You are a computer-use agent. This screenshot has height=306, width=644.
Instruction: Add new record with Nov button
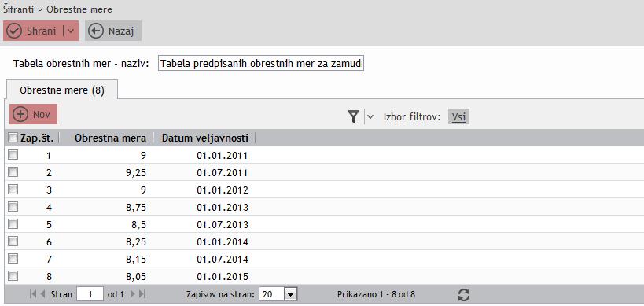33,114
